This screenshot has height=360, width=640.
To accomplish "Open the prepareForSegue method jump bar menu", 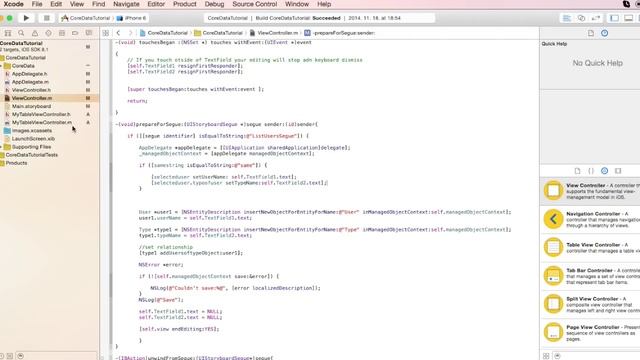I will 340,33.
